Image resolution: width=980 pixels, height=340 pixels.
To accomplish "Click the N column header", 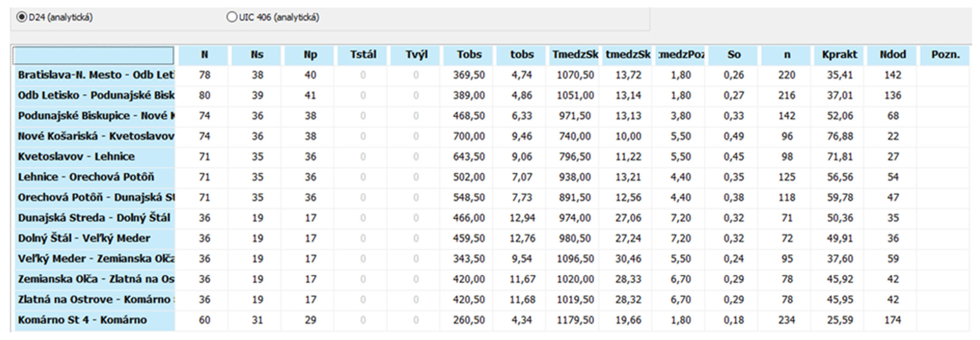I will coord(204,55).
